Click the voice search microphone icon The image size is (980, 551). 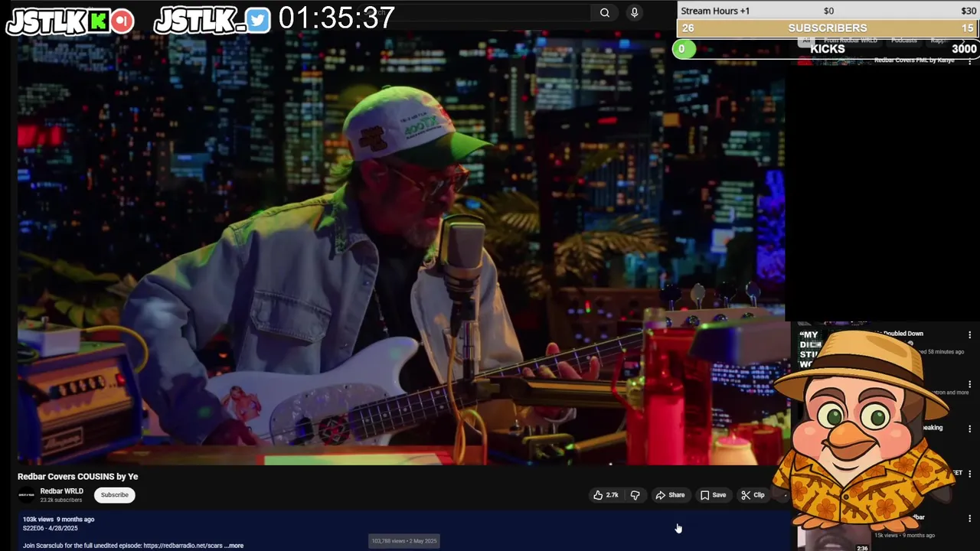click(x=634, y=12)
